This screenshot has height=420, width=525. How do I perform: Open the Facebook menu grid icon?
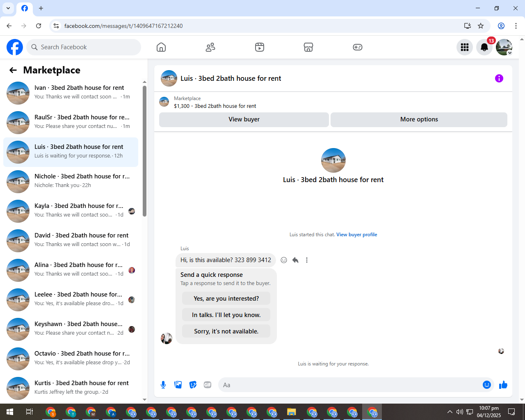pos(465,47)
